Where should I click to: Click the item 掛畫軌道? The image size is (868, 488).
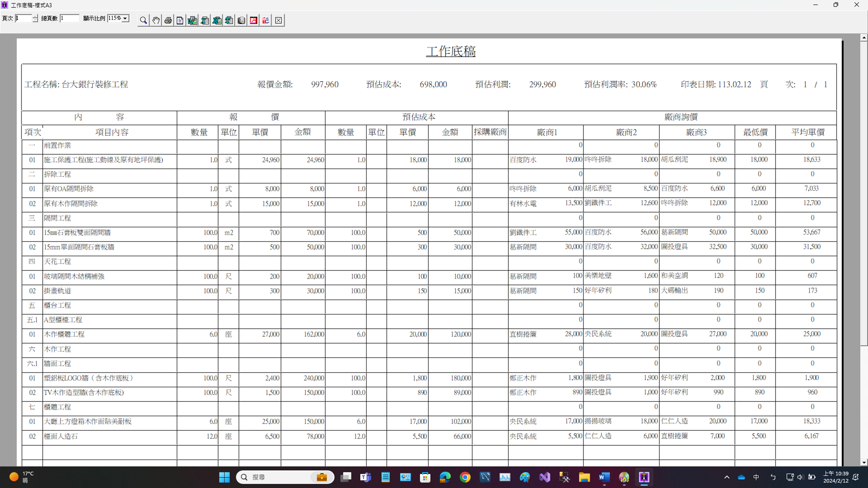[x=57, y=291]
